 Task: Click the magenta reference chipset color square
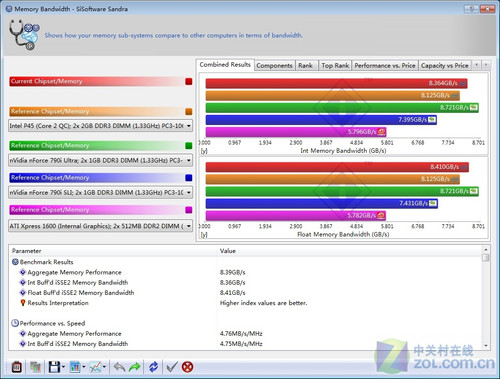click(189, 210)
